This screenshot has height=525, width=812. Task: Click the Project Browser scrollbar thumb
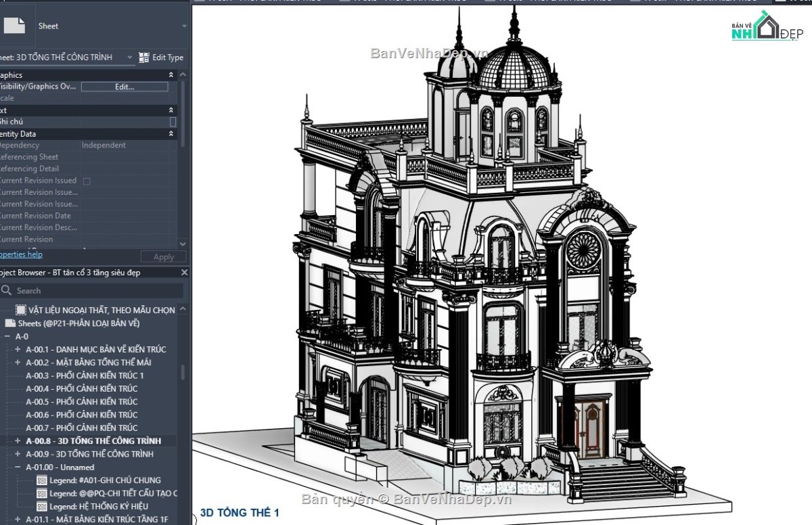pos(183,372)
